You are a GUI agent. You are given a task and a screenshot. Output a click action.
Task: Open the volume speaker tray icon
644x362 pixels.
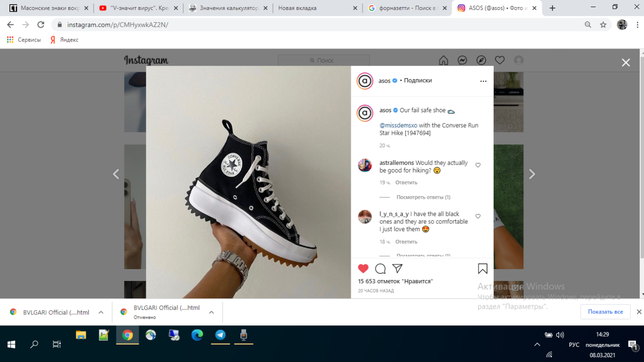(x=560, y=335)
